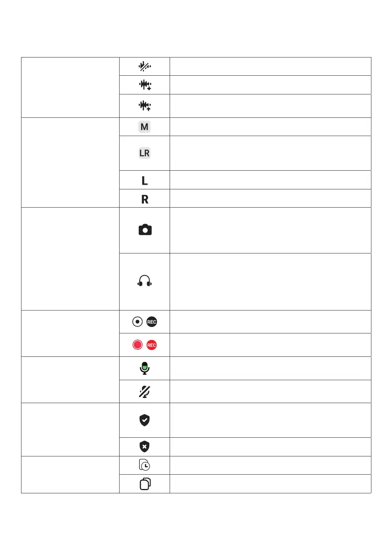Click the crossed-out muted microphone icon
This screenshot has height=557, width=392.
pos(144,391)
